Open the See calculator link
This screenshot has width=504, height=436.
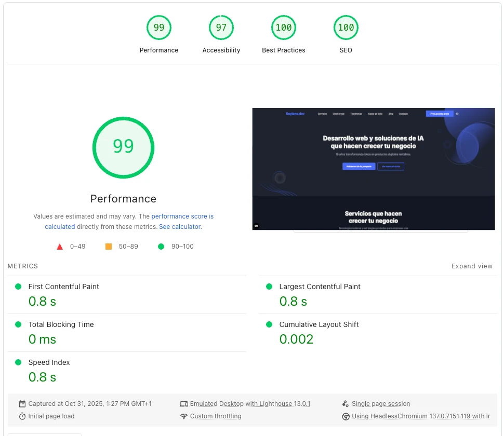click(179, 226)
